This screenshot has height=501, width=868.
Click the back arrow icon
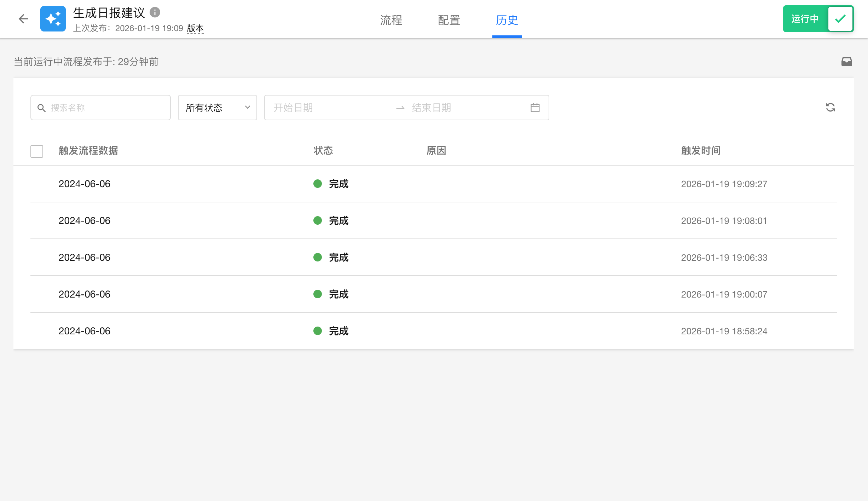coord(23,19)
